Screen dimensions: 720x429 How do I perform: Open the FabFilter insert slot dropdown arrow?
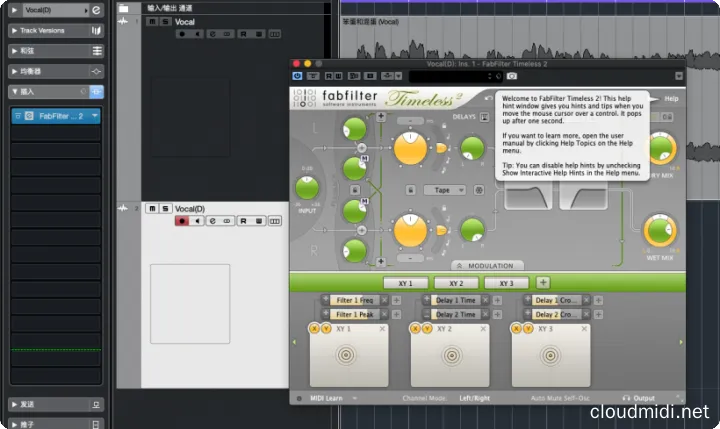click(x=95, y=116)
